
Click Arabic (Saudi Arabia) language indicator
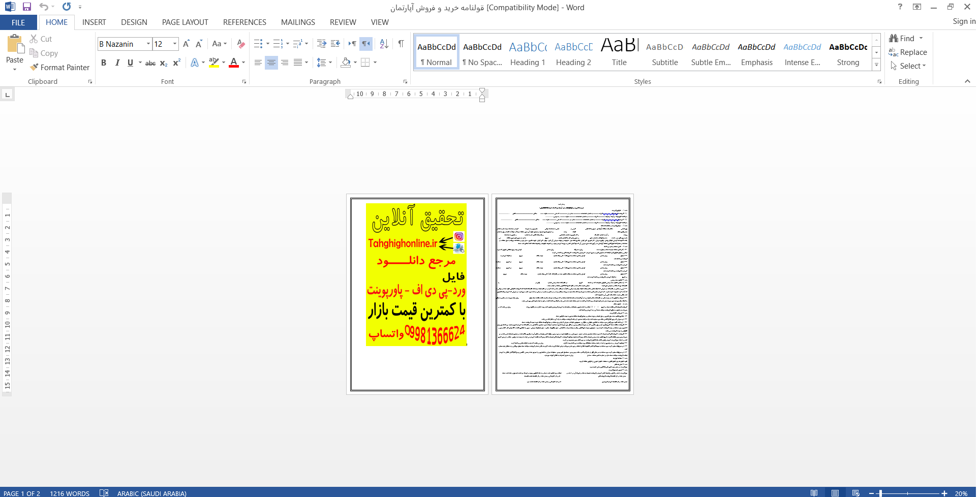point(151,493)
